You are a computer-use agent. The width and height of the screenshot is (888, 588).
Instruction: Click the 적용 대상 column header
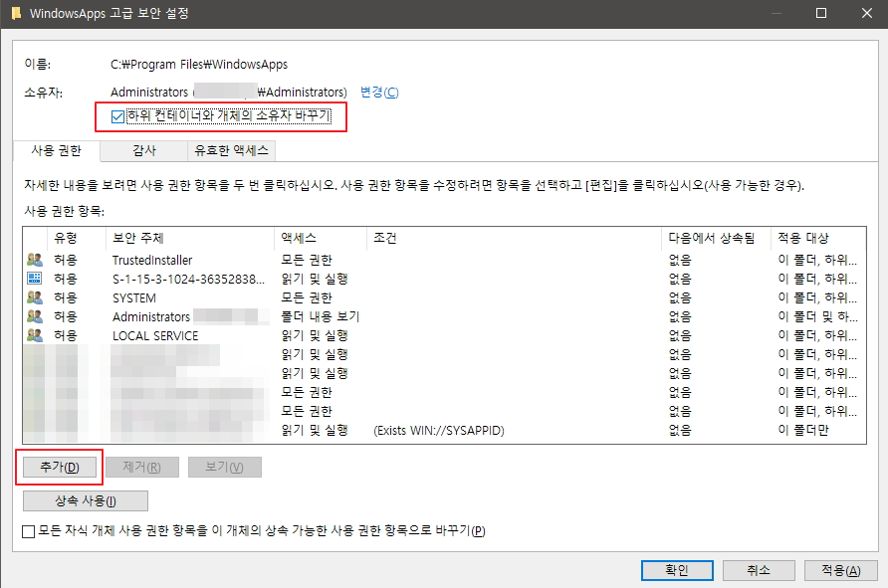[818, 238]
